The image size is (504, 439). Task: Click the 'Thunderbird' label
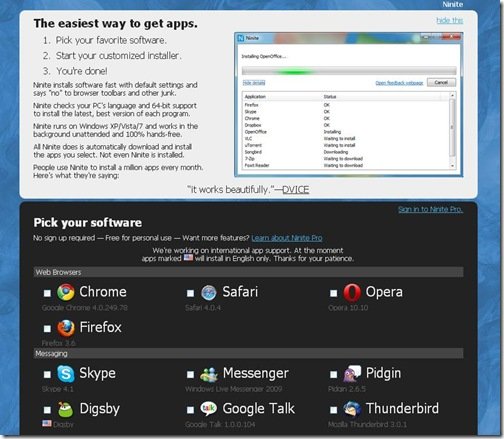point(402,408)
